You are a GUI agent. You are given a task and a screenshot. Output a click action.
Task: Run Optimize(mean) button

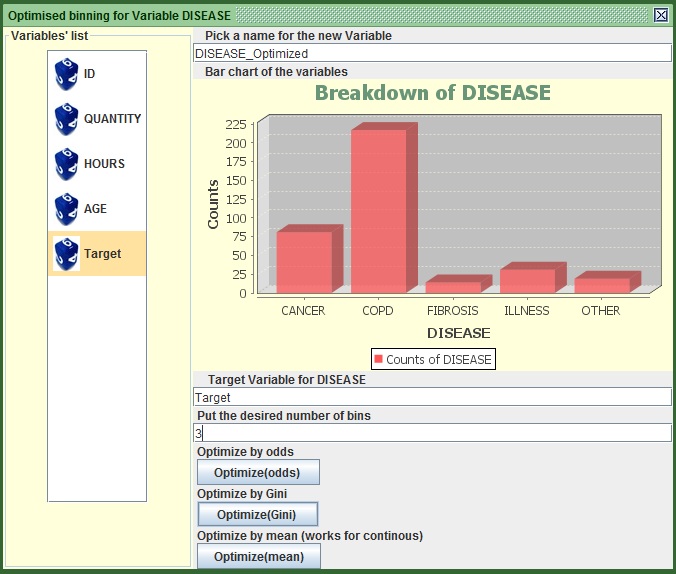click(259, 556)
